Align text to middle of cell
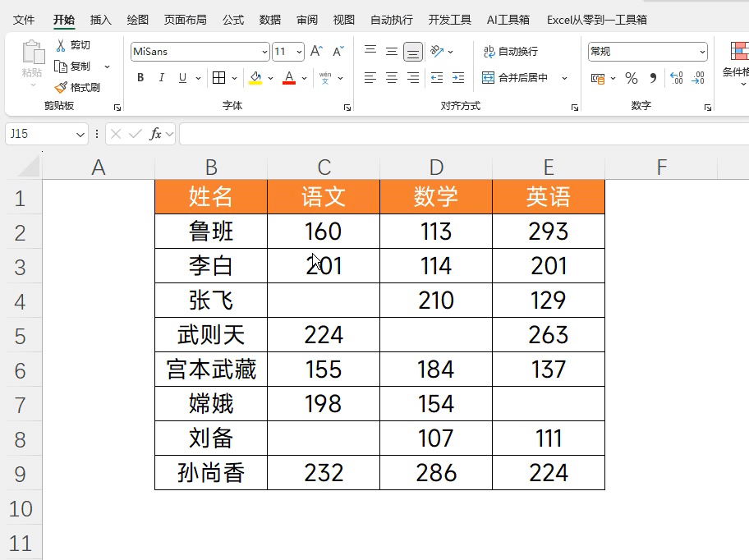The width and height of the screenshot is (749, 560). (x=392, y=52)
